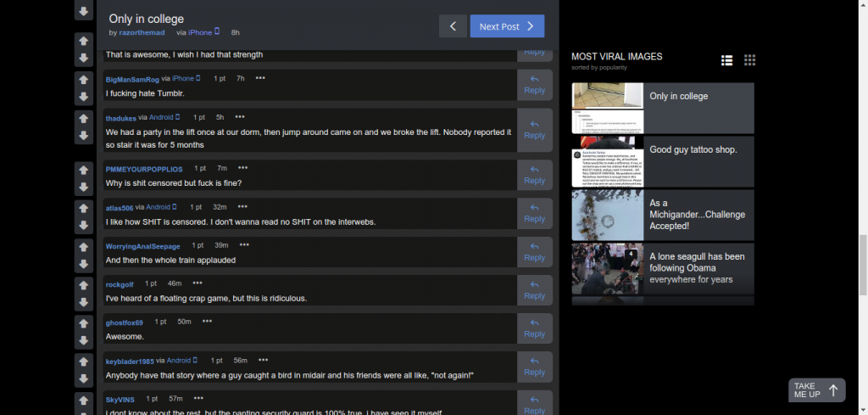Reply to thadukes' comment
Image resolution: width=868 pixels, height=415 pixels.
pyautogui.click(x=534, y=130)
